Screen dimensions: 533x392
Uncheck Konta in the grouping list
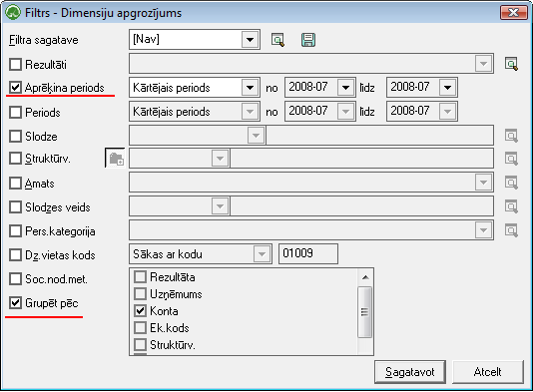click(140, 311)
